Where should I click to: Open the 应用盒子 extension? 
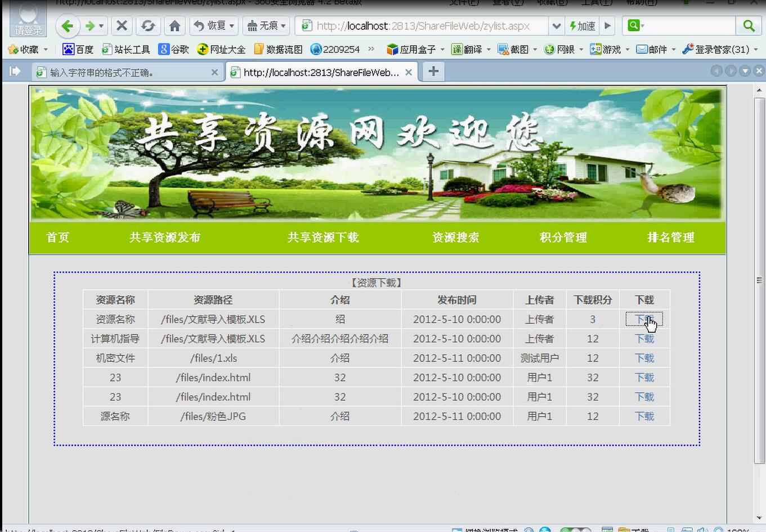[411, 50]
